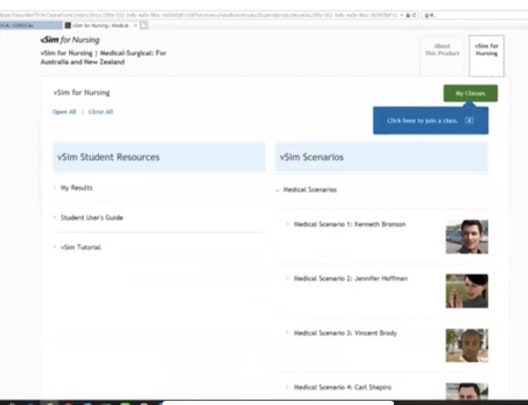528x405 pixels.
Task: Click Vincent Brody's avatar thumbnail
Action: tap(467, 345)
